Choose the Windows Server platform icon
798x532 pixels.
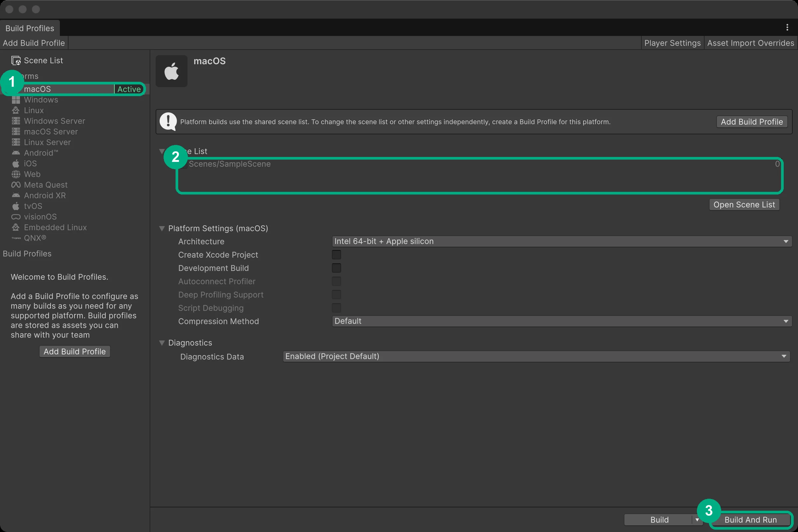pos(16,121)
